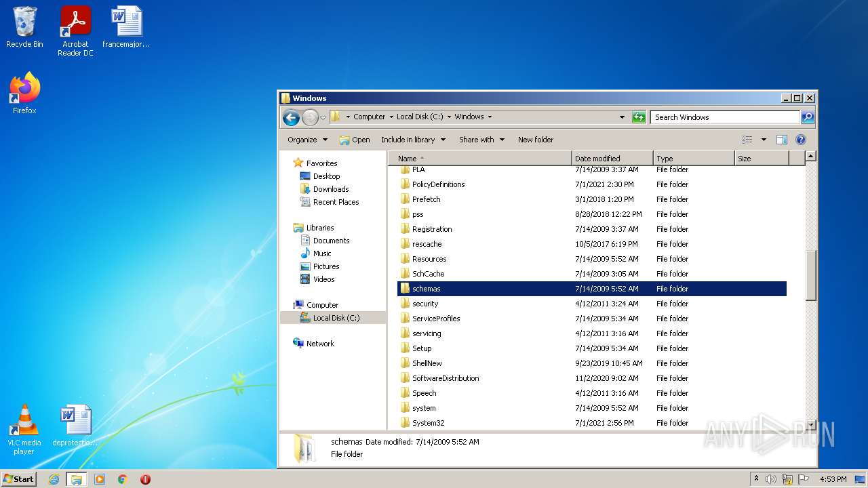Select the System32 folder
Image resolution: width=868 pixels, height=488 pixels.
592,423
